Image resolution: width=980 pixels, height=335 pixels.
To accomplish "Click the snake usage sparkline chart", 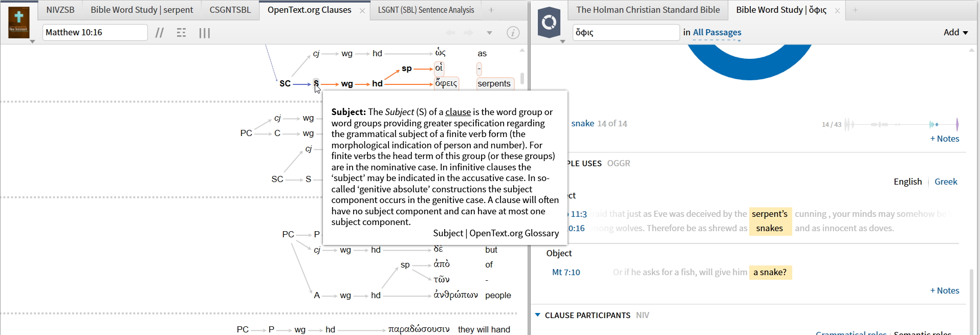I will [901, 124].
